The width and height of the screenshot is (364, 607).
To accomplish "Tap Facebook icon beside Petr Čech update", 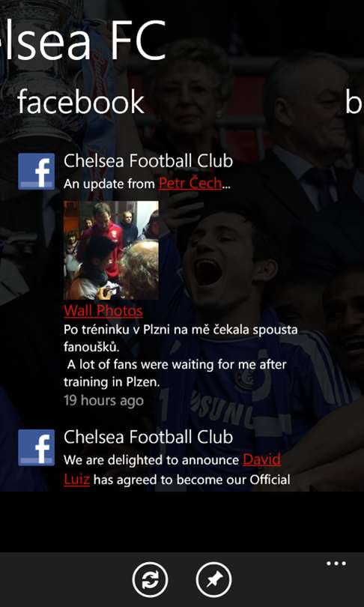I will tap(37, 172).
